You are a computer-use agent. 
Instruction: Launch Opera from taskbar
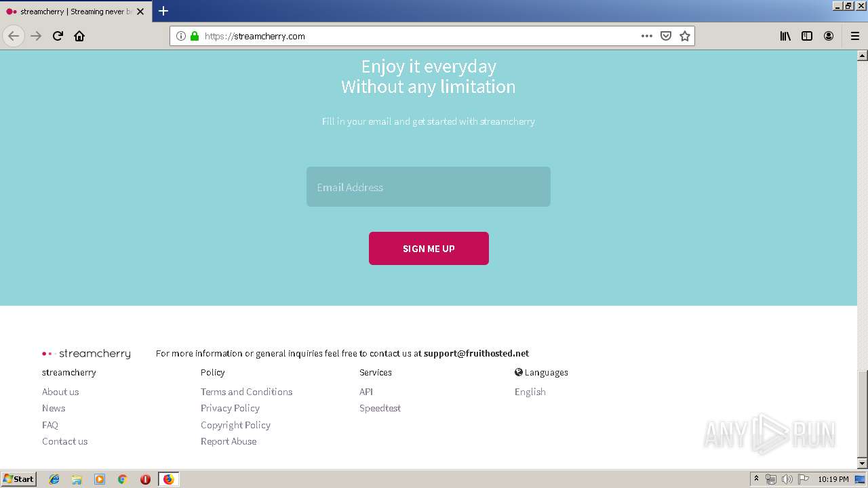click(145, 479)
